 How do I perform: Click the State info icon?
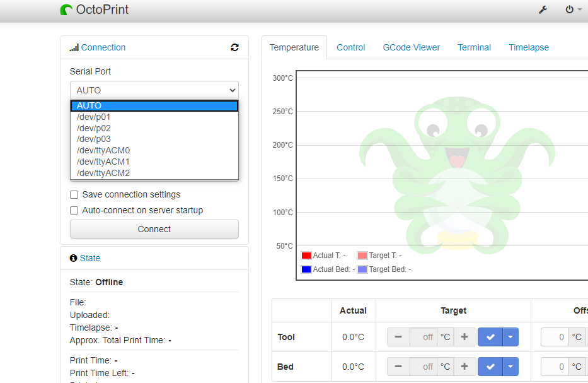73,258
